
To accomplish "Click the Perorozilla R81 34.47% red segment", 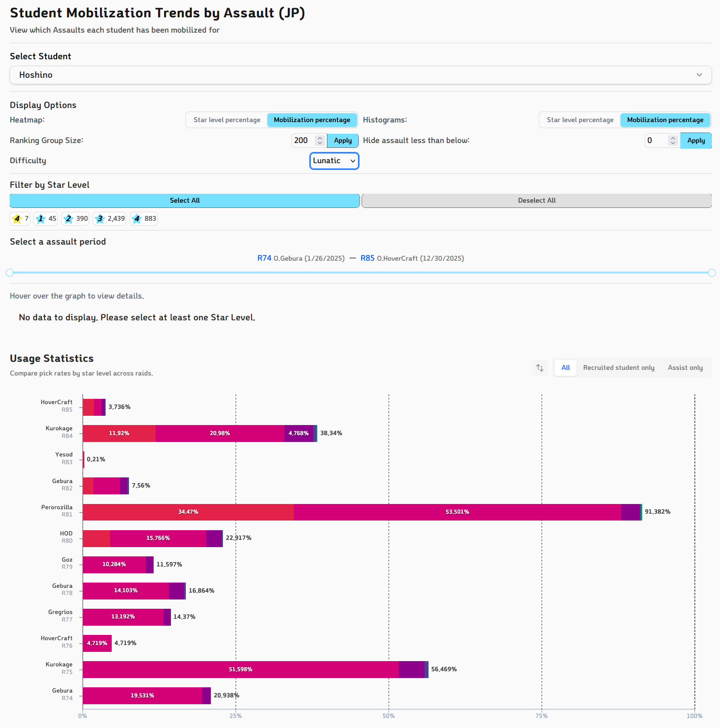I will 188,512.
